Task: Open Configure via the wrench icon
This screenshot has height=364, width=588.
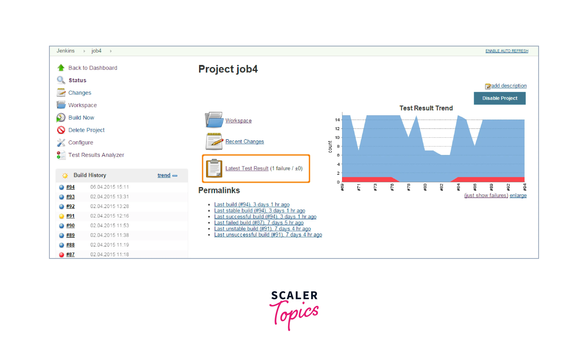Action: [x=61, y=142]
